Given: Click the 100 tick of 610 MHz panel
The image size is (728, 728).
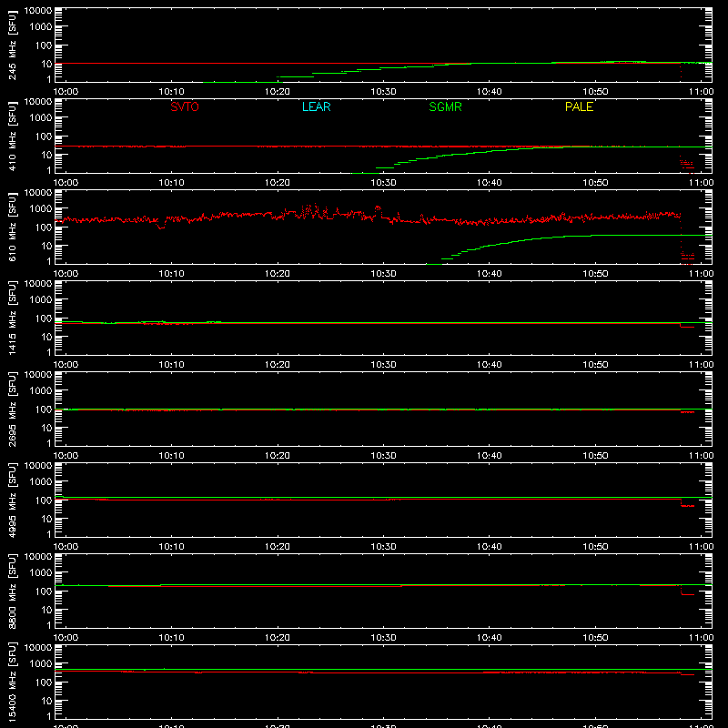Looking at the screenshot, I should (x=44, y=227).
